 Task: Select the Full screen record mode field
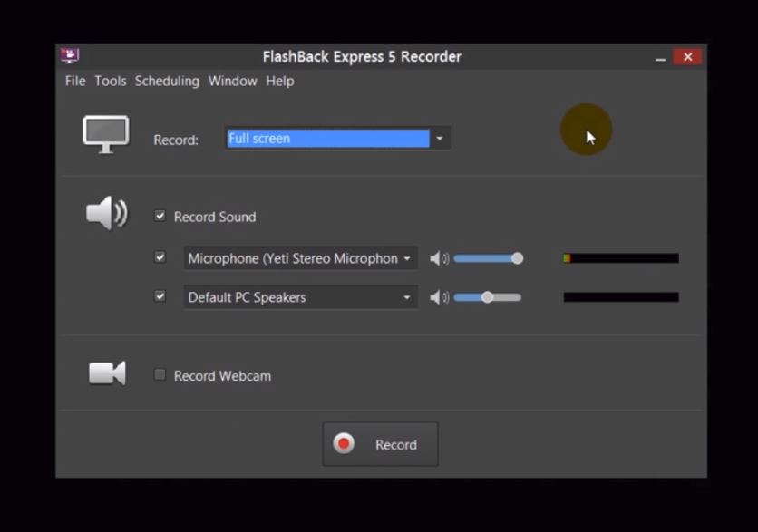(328, 139)
